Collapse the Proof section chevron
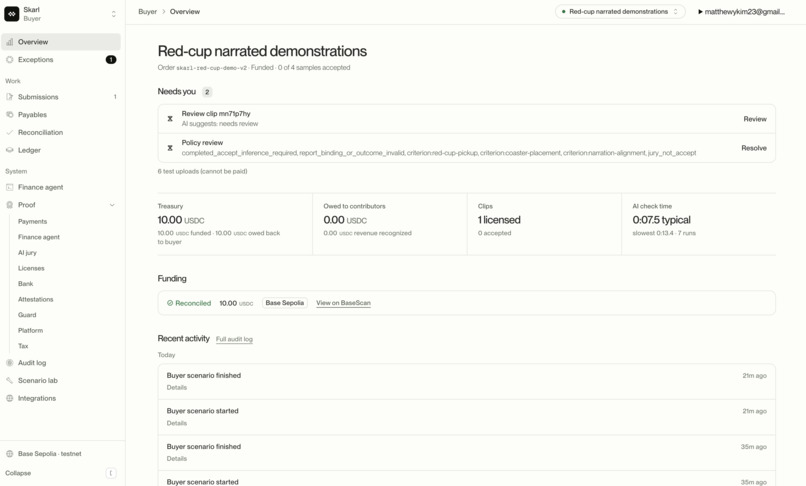 pos(112,205)
